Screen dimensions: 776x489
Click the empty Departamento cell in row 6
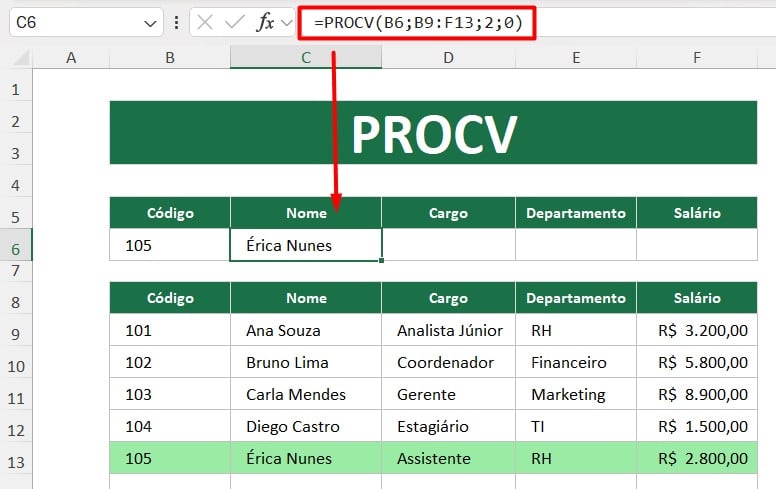pos(576,245)
